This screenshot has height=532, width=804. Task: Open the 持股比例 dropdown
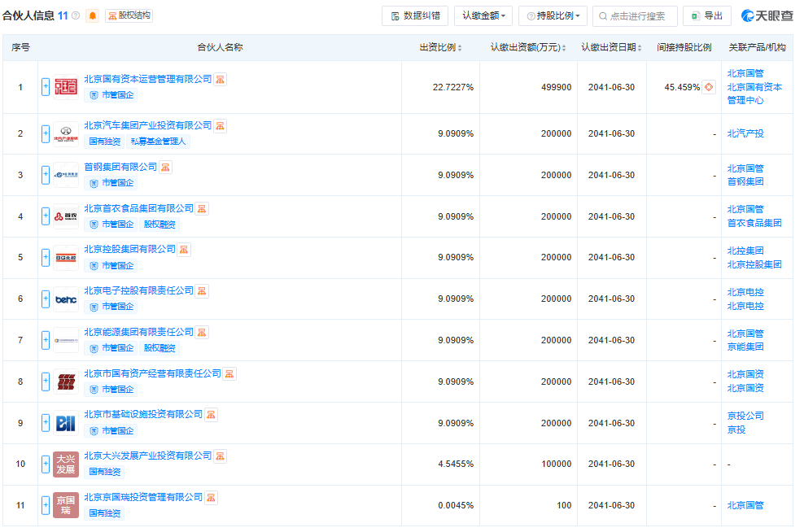tap(553, 16)
